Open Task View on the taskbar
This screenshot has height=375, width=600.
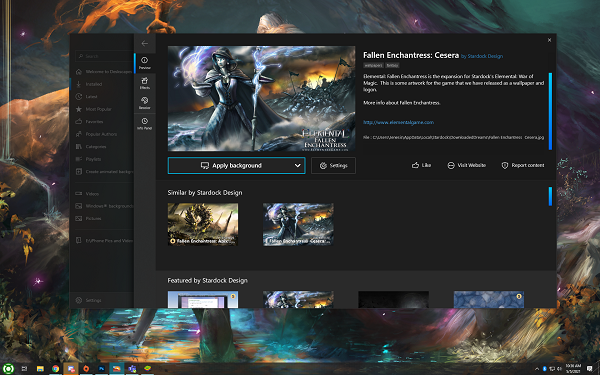pyautogui.click(x=24, y=369)
